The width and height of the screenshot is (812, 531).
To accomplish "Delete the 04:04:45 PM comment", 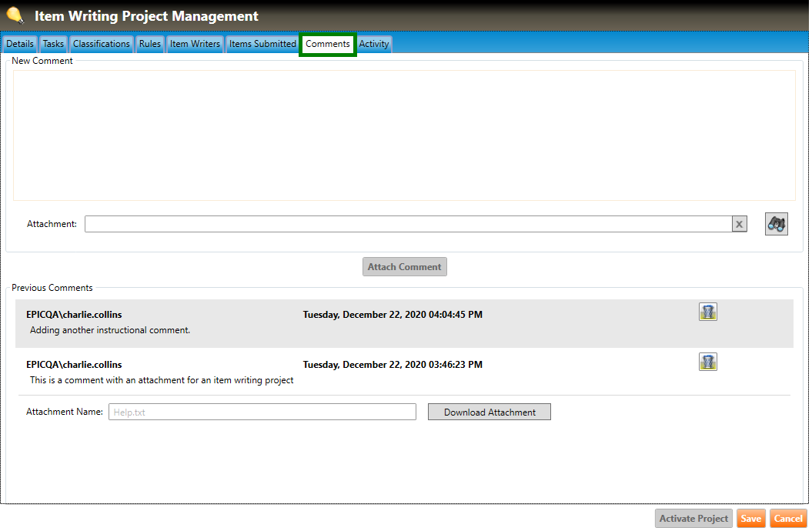I will [x=707, y=312].
